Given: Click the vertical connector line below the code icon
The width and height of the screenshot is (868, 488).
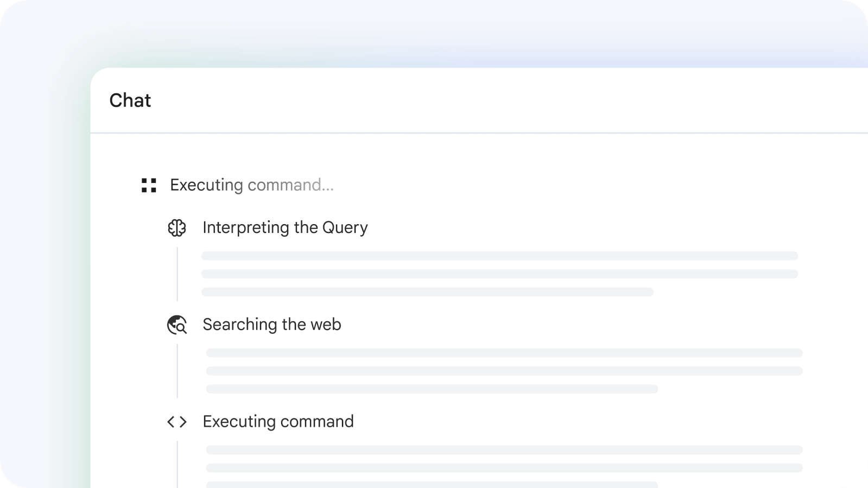Looking at the screenshot, I should click(178, 465).
